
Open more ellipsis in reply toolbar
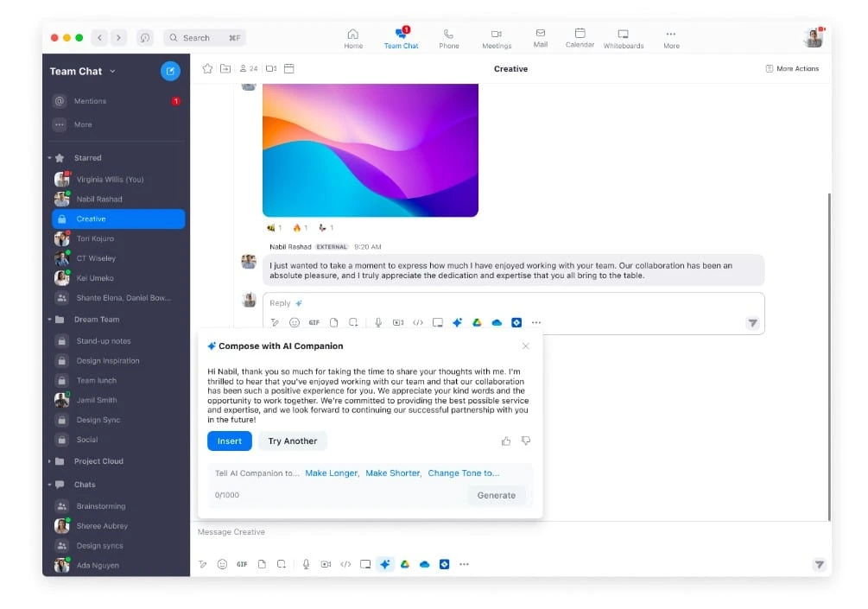[535, 322]
